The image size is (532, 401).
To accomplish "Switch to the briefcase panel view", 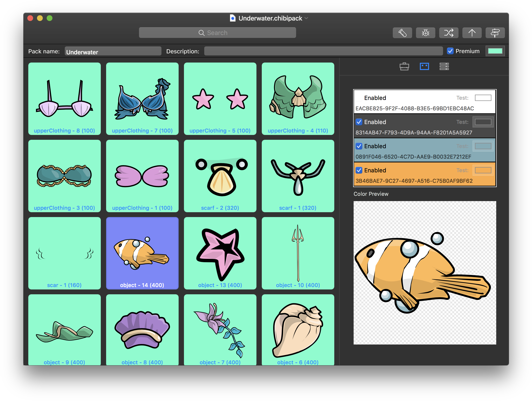I will 404,67.
